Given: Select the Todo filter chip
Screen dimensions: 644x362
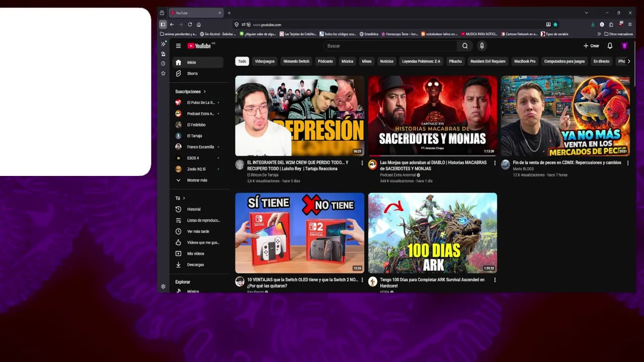Looking at the screenshot, I should pos(242,61).
